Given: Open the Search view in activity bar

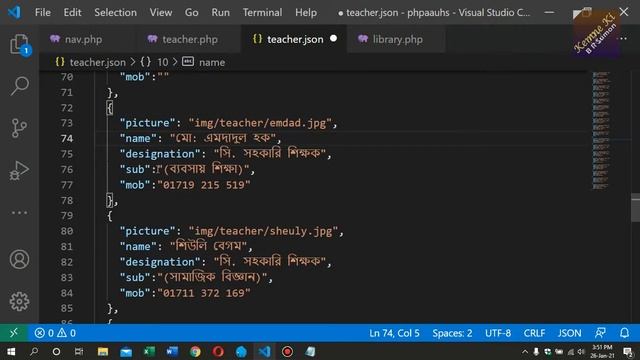Looking at the screenshot, I should 19,86.
